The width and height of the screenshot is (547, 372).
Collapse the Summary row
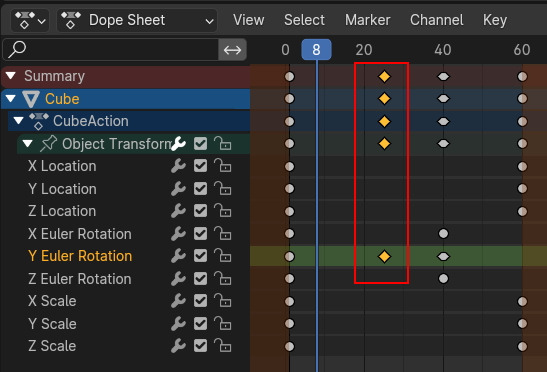click(11, 76)
